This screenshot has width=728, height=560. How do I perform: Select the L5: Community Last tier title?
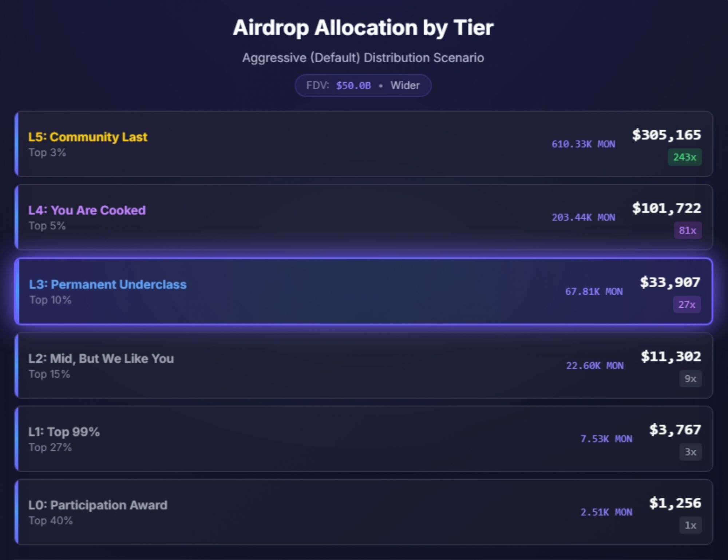tap(88, 137)
